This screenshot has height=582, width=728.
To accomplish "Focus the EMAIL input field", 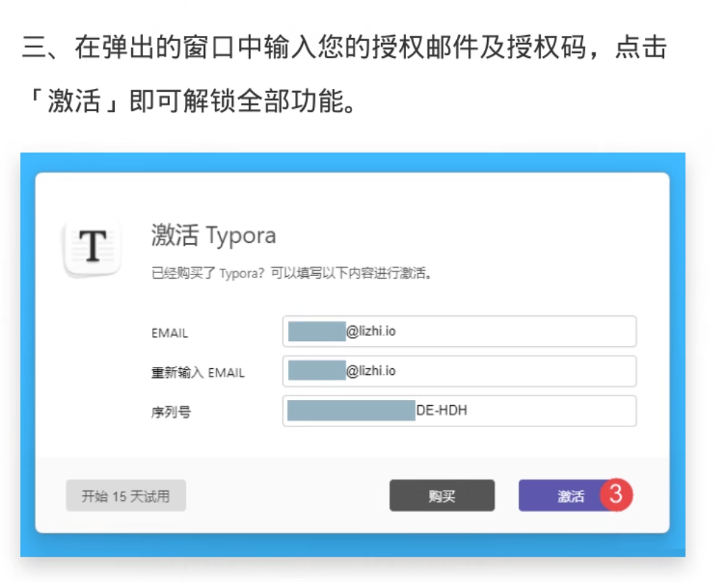I will pyautogui.click(x=459, y=331).
